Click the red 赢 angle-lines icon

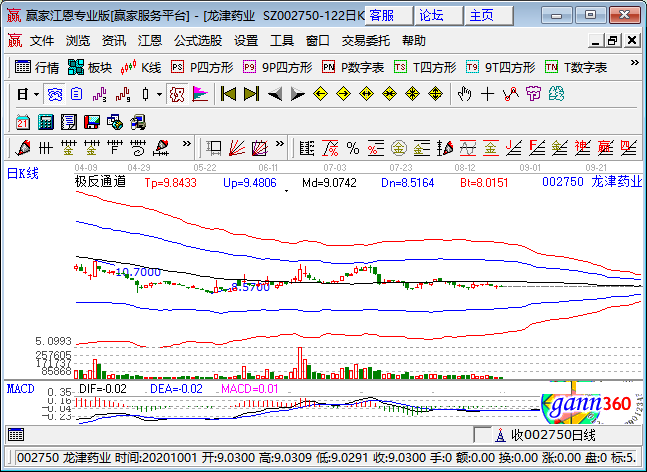pyautogui.click(x=605, y=148)
